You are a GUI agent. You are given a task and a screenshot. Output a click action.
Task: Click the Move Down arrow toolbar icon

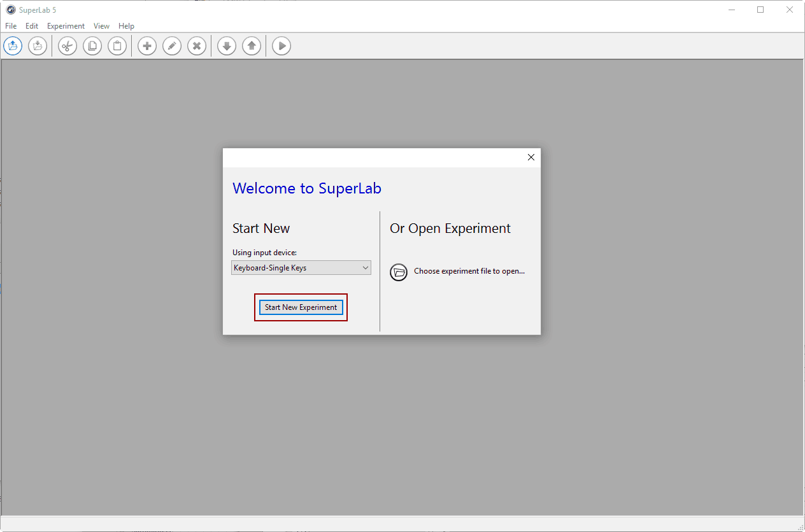click(227, 46)
